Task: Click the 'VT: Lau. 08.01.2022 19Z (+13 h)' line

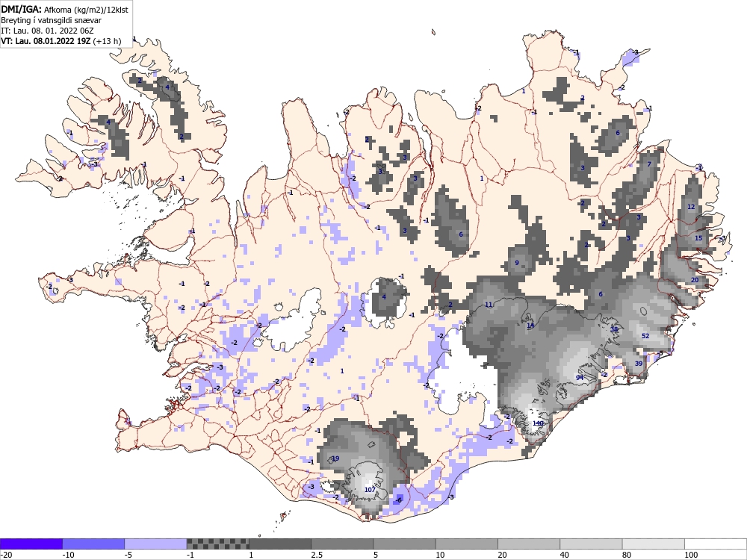Action: coord(61,41)
